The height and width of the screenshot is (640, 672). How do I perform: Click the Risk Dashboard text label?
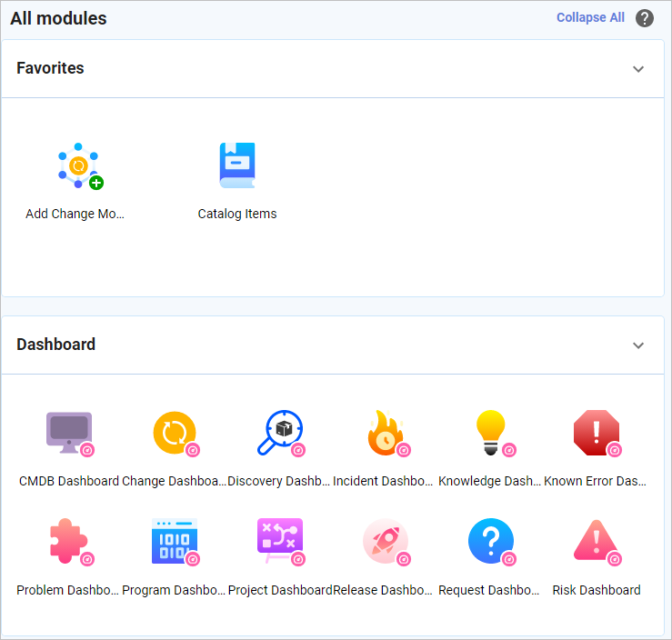click(597, 590)
